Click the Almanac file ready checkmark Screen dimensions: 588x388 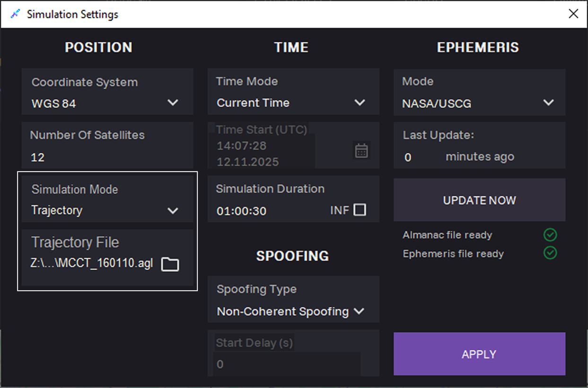(x=550, y=234)
